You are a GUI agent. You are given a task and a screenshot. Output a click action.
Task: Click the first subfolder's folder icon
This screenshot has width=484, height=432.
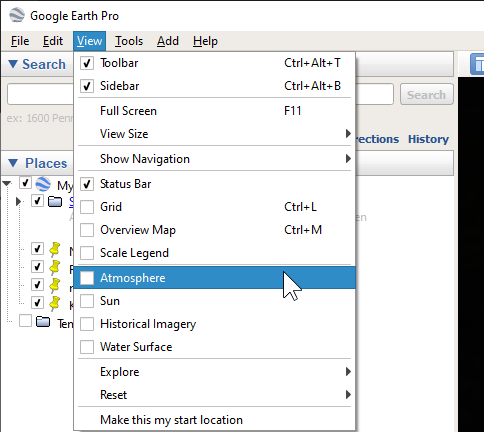(55, 201)
